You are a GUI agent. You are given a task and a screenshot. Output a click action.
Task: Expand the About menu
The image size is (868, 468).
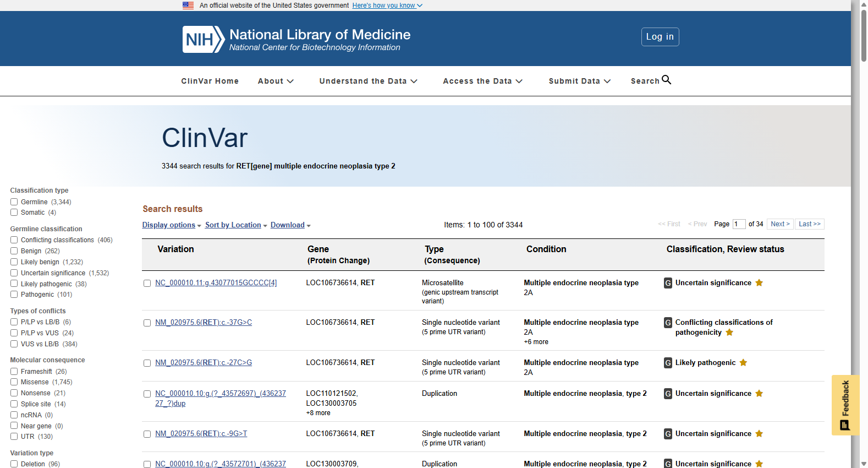(x=276, y=81)
